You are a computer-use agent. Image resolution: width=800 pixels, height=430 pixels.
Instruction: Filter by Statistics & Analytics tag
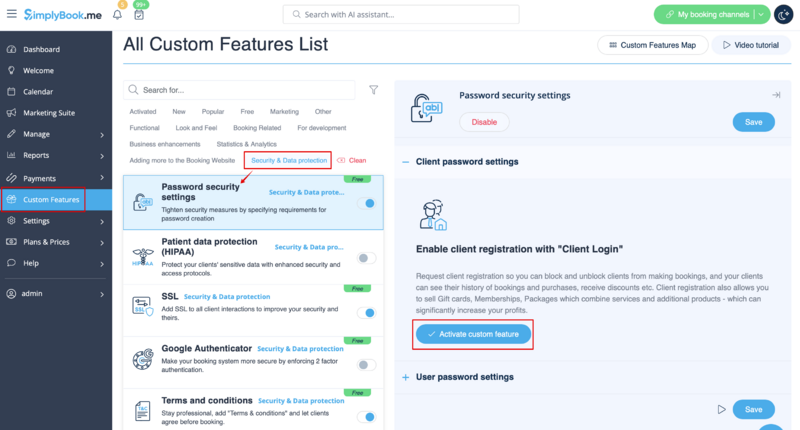pyautogui.click(x=246, y=144)
